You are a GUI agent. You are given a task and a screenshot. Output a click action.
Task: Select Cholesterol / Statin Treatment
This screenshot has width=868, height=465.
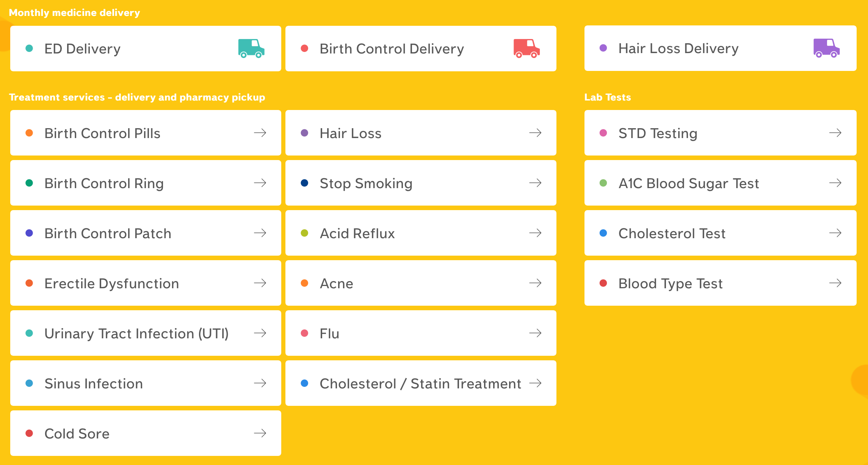coord(421,383)
